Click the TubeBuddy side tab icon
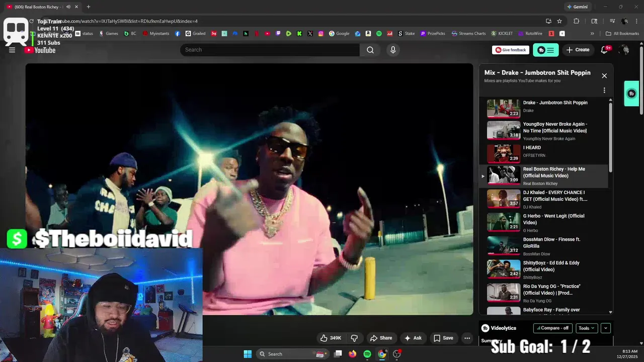 [x=631, y=94]
